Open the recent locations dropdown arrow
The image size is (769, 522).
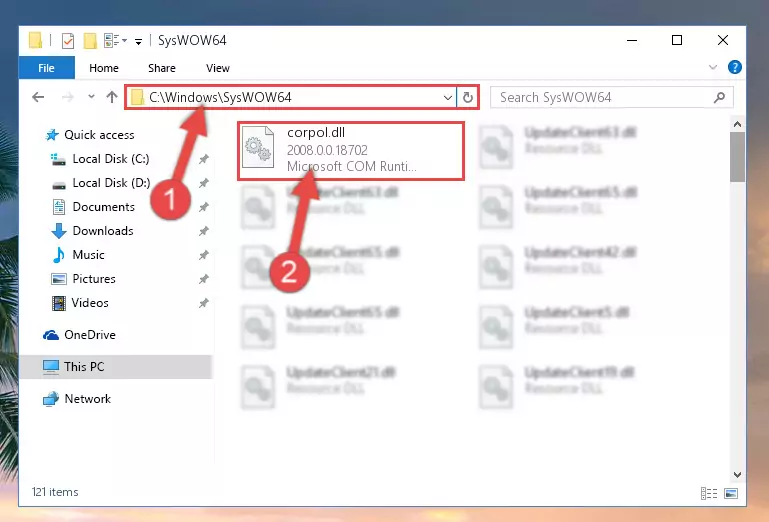(x=91, y=97)
